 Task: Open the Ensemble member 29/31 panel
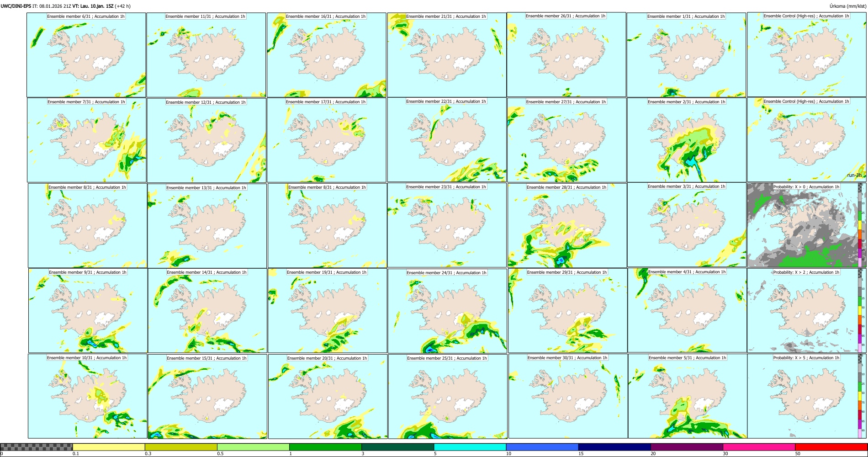[x=567, y=311]
